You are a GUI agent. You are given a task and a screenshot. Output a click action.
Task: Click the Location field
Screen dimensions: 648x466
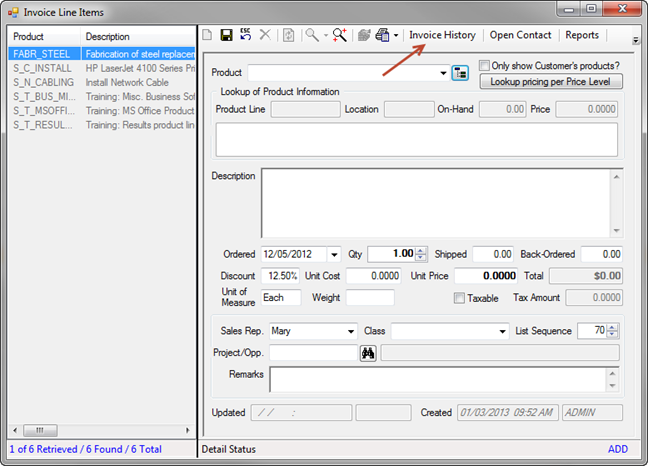[x=409, y=109]
